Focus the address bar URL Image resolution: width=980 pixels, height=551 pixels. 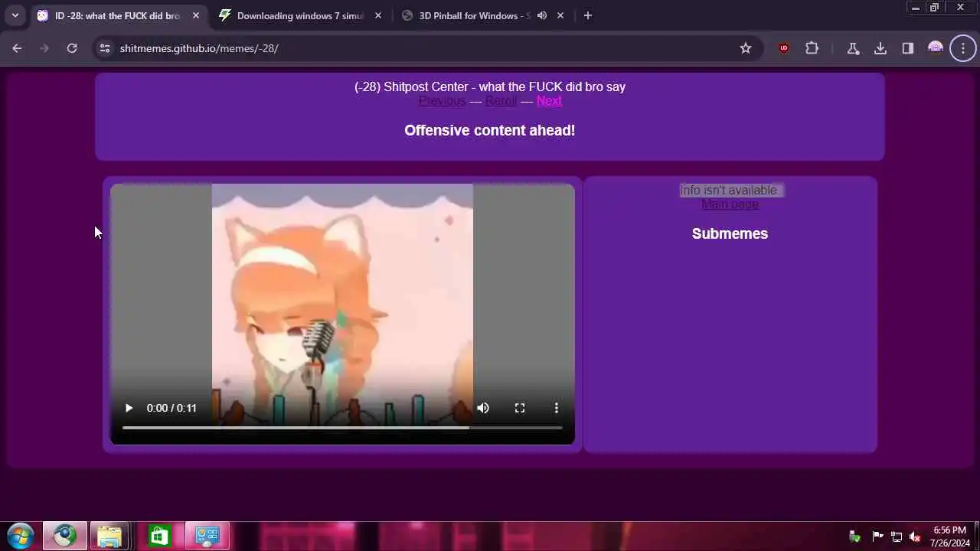[x=199, y=48]
